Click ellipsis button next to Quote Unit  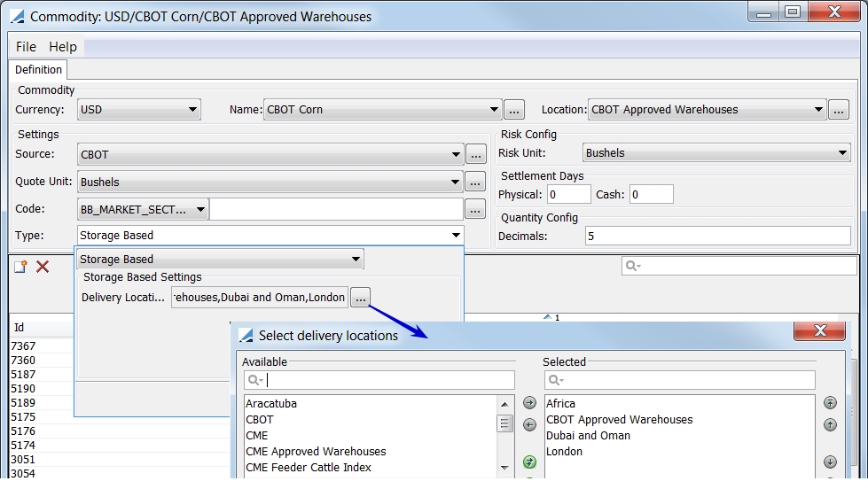coord(475,182)
